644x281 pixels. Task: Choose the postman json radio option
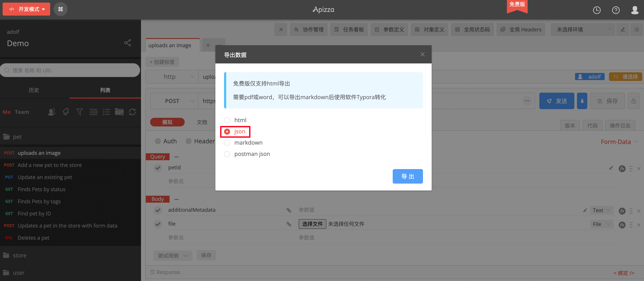coord(227,154)
